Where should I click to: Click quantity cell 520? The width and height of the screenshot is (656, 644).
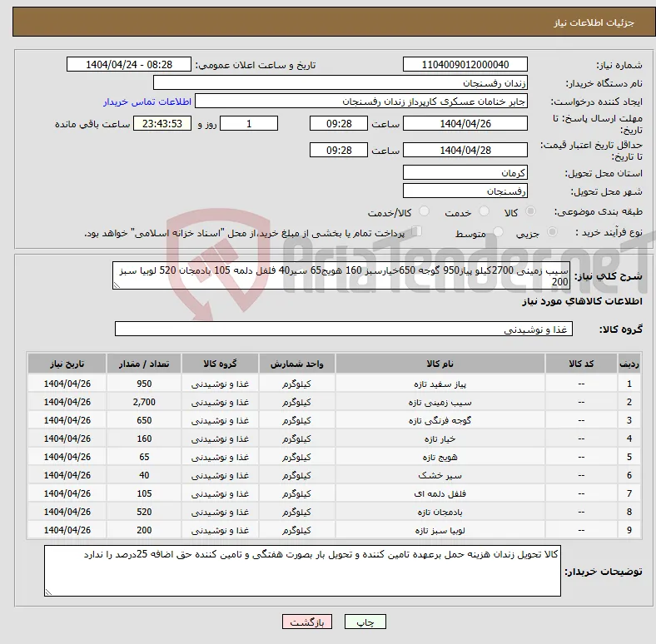click(144, 512)
